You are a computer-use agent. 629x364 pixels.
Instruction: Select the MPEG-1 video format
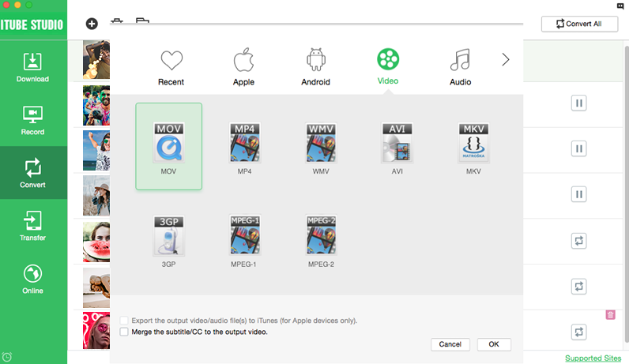[x=244, y=242]
